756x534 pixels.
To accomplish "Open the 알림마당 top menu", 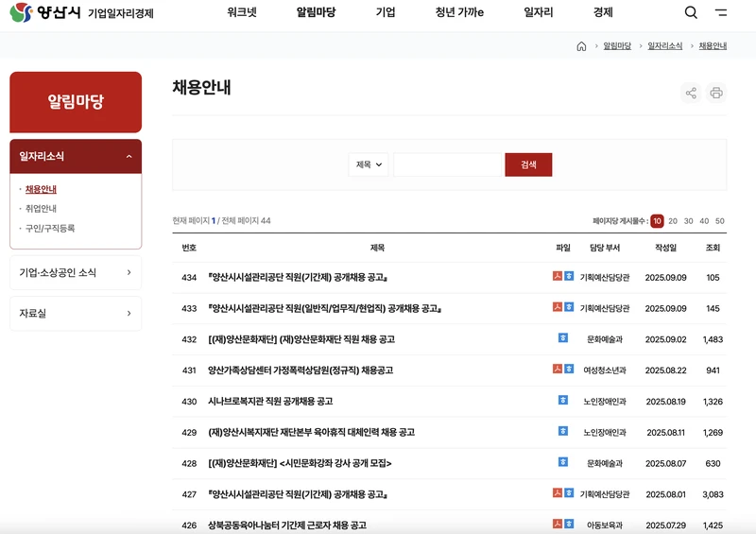I will point(316,12).
